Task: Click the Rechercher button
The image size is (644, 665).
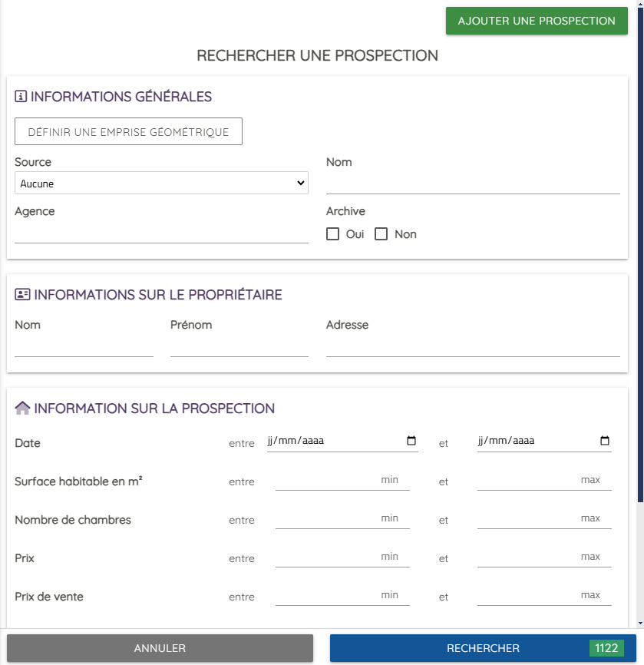Action: coord(483,648)
